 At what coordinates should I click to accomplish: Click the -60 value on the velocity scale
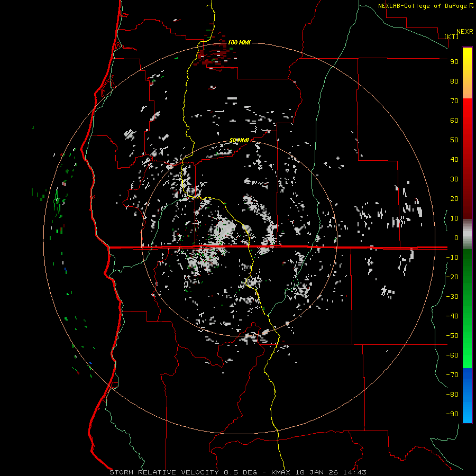(452, 355)
